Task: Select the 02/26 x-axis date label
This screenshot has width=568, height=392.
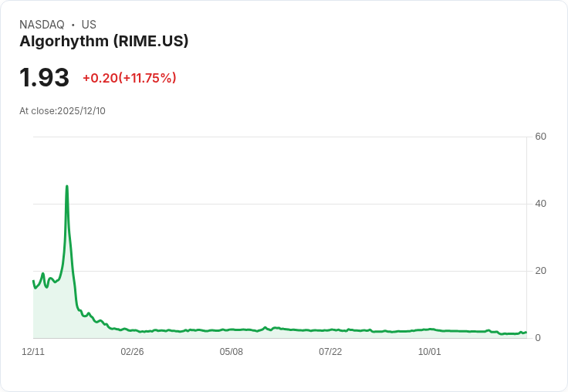Action: click(132, 352)
